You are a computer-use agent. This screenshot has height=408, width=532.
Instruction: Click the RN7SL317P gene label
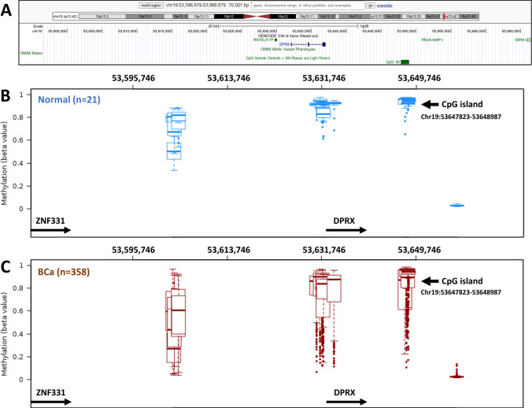[x=264, y=39]
